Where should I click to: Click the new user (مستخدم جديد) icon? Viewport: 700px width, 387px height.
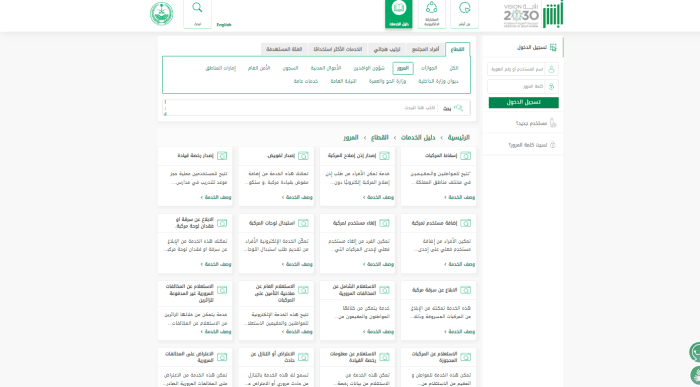click(x=553, y=123)
